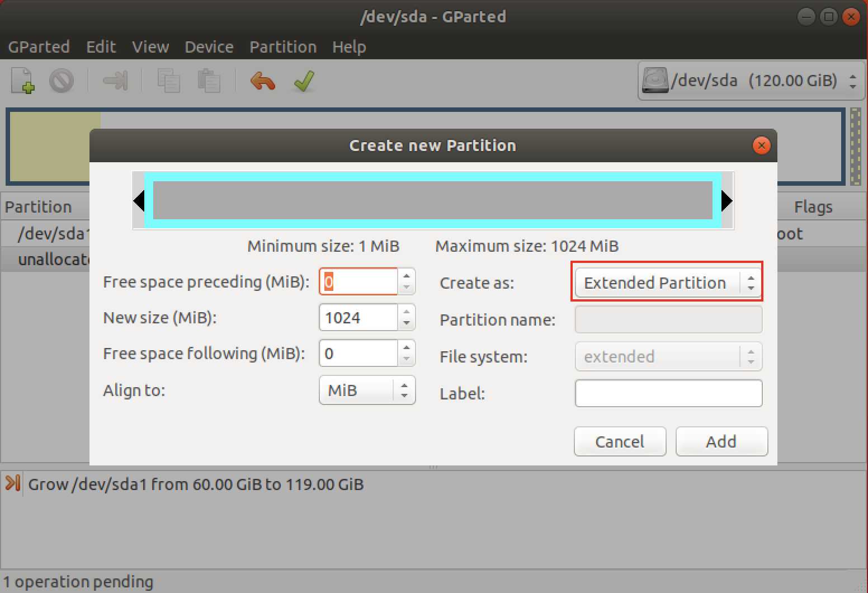Viewport: 868px width, 593px height.
Task: Decrease New size value
Action: pos(407,323)
